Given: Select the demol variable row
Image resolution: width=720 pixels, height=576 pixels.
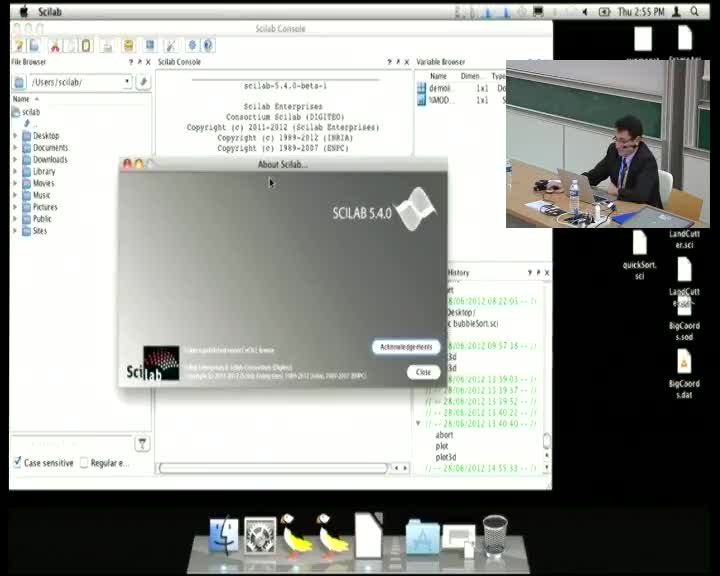Looking at the screenshot, I should click(x=461, y=88).
